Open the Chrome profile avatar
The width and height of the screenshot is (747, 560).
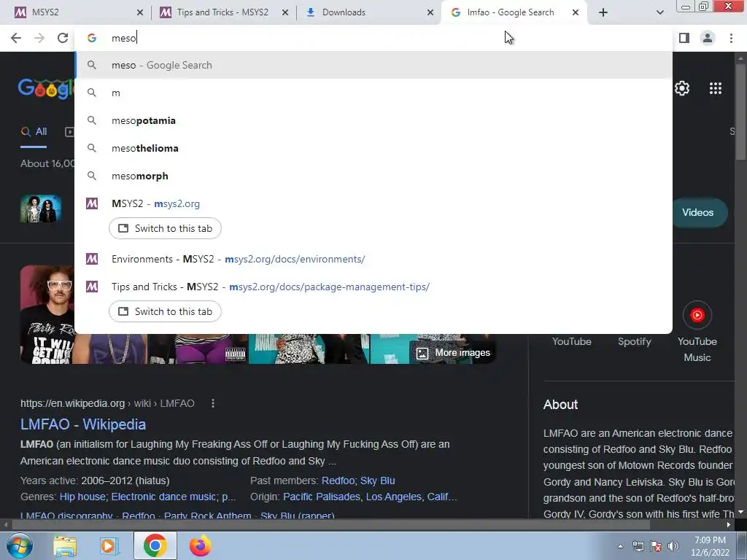click(708, 38)
